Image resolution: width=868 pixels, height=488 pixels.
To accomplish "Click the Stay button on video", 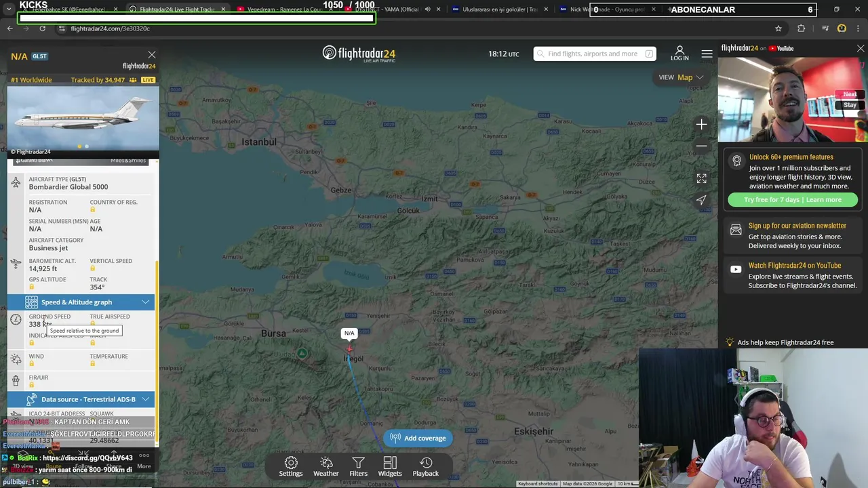I will 850,105.
